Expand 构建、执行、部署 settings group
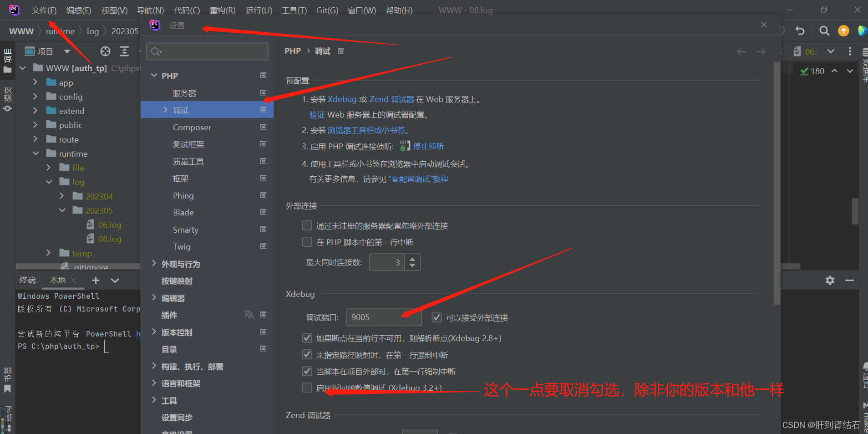Viewport: 868px width, 434px height. pos(154,366)
